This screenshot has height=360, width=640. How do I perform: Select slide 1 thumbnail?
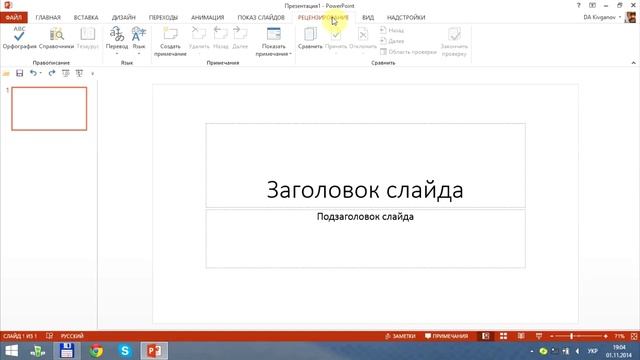(x=49, y=109)
